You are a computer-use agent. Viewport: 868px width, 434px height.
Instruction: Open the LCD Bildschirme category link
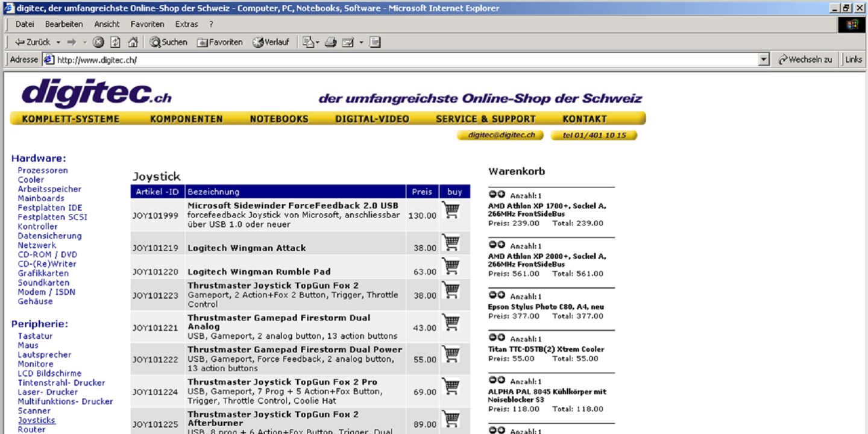click(x=49, y=373)
